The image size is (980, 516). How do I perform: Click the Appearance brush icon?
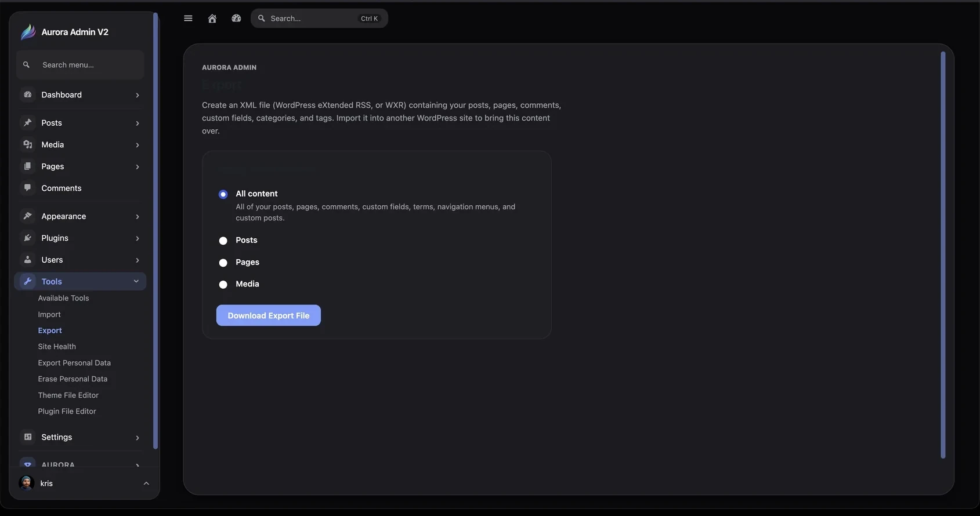(x=28, y=216)
